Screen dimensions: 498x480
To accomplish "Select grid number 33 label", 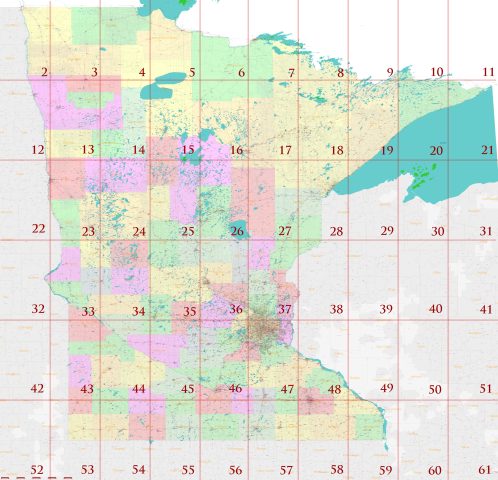I will pos(88,311).
